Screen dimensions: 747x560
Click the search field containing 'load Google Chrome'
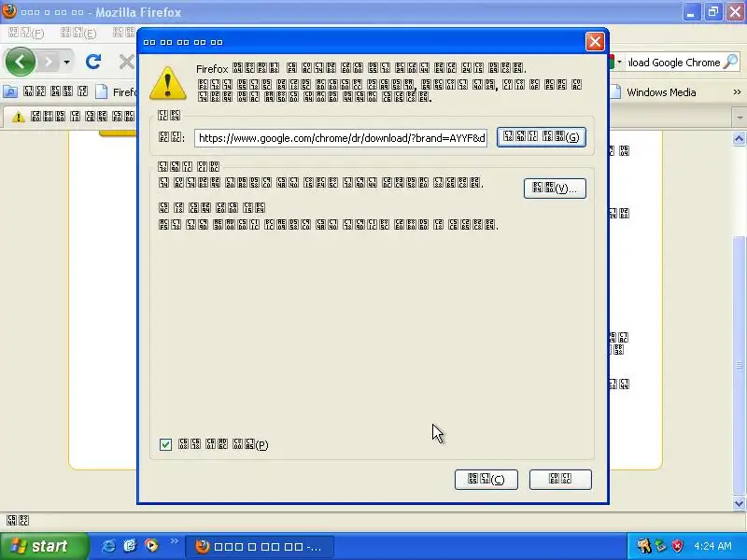pyautogui.click(x=673, y=63)
